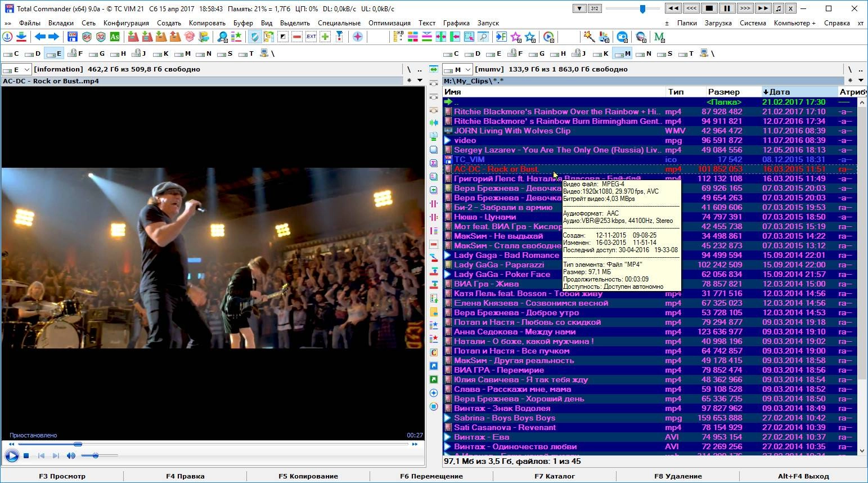The height and width of the screenshot is (483, 868).
Task: Mute the video preview speaker
Action: tap(71, 455)
